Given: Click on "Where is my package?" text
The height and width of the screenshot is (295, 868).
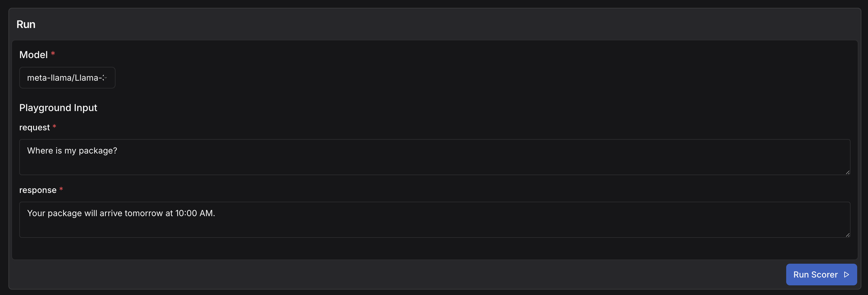Looking at the screenshot, I should [x=72, y=151].
